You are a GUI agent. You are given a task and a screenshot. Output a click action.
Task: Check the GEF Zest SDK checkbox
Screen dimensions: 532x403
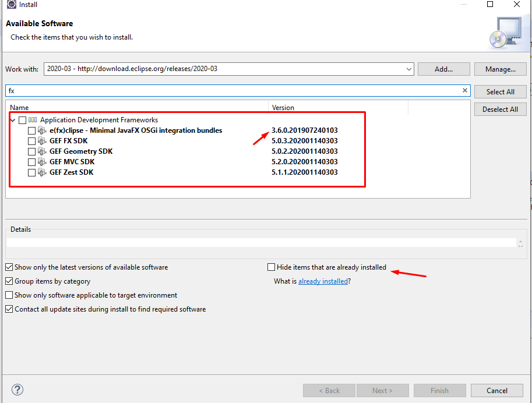[x=31, y=172]
